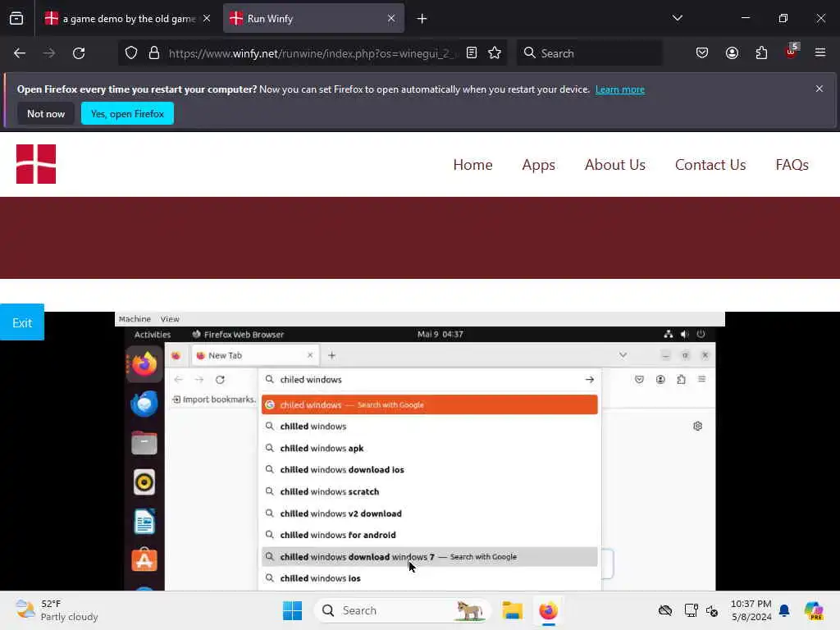This screenshot has height=630, width=840.
Task: Open About Us in the Winfy navigation
Action: (x=615, y=164)
